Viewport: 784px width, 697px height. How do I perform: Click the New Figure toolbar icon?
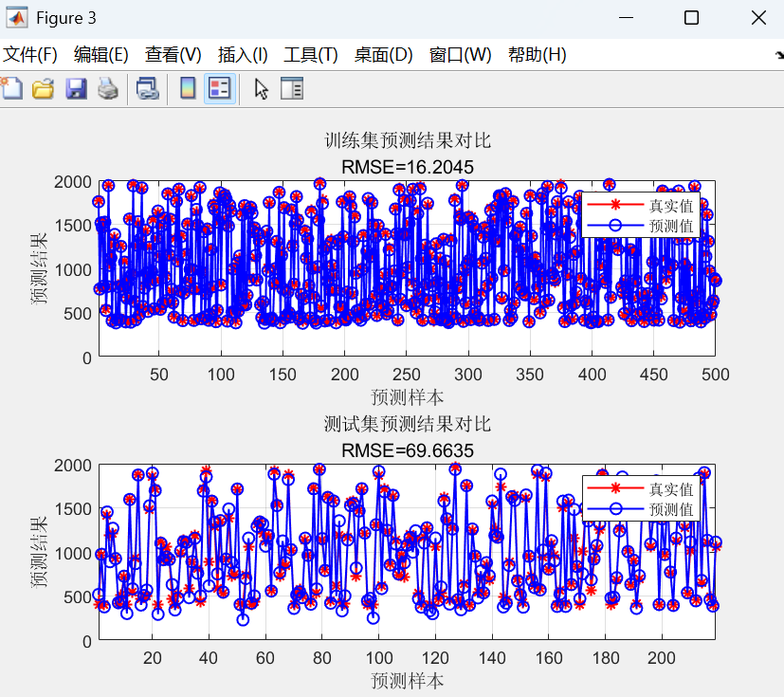[x=11, y=89]
